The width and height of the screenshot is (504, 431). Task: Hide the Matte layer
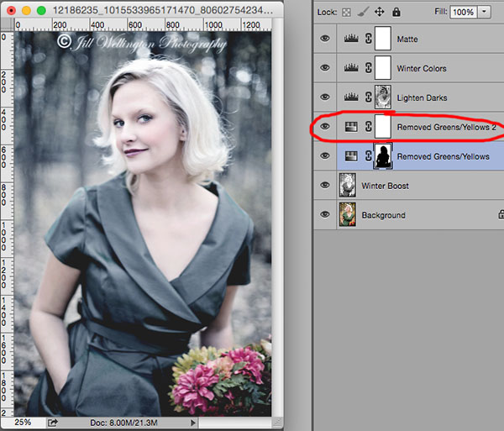(325, 39)
